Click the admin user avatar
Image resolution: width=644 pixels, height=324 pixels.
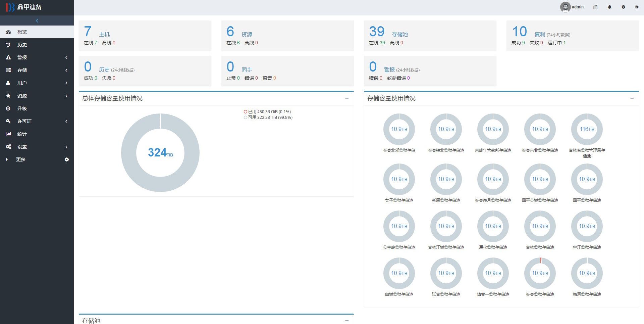565,7
